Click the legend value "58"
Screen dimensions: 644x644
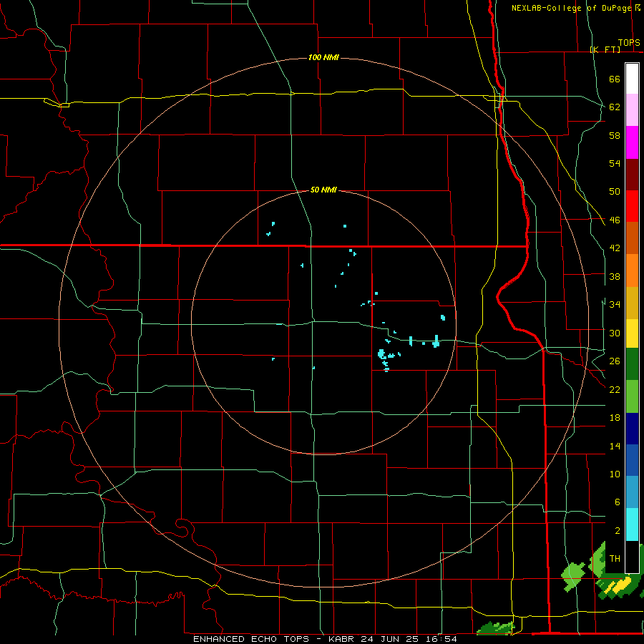click(x=615, y=135)
